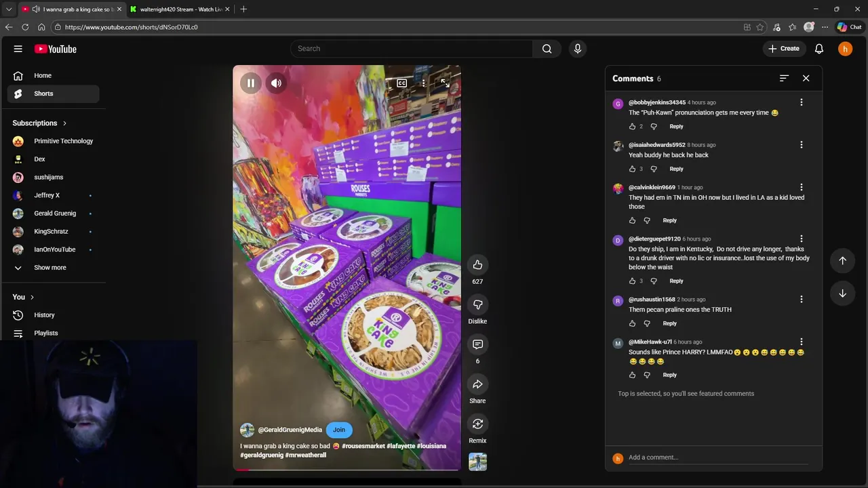The width and height of the screenshot is (868, 488).
Task: Select Home in the sidebar
Action: coord(53,75)
